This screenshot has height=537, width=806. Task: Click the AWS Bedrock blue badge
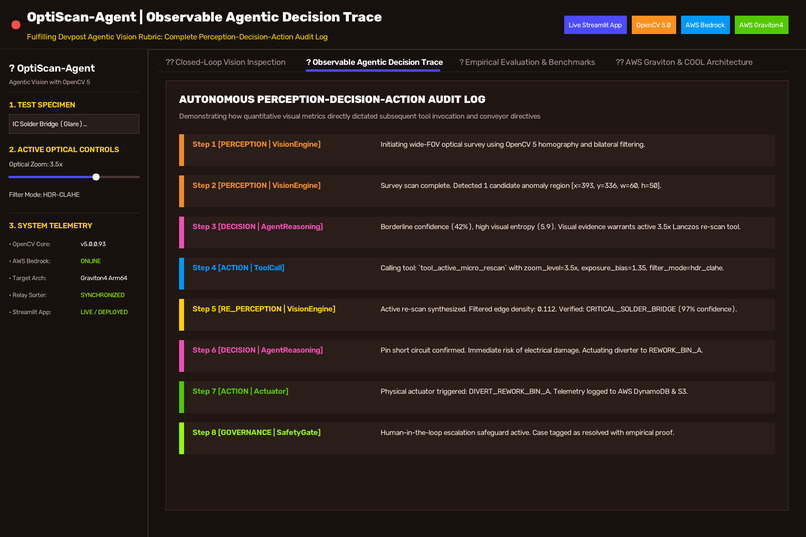[705, 25]
